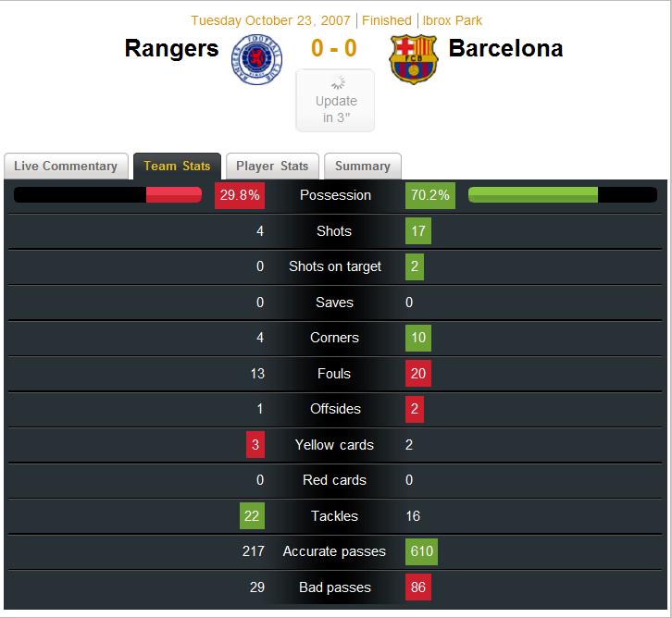Click the Tuesday October 23, 2007 date
672x618 pixels.
(x=255, y=20)
